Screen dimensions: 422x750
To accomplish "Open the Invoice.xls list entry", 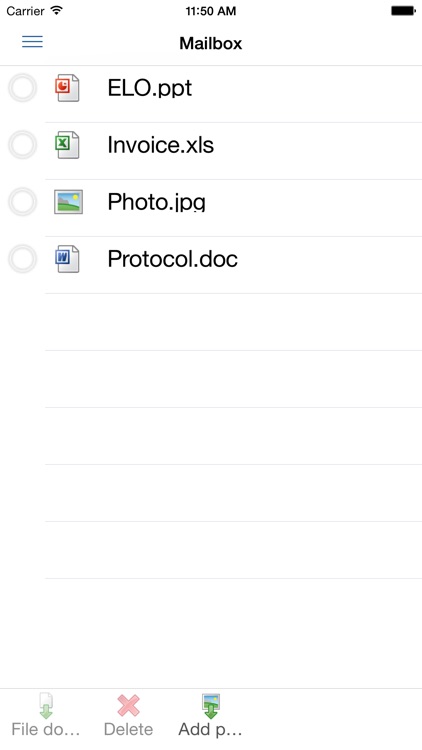I will [211, 151].
